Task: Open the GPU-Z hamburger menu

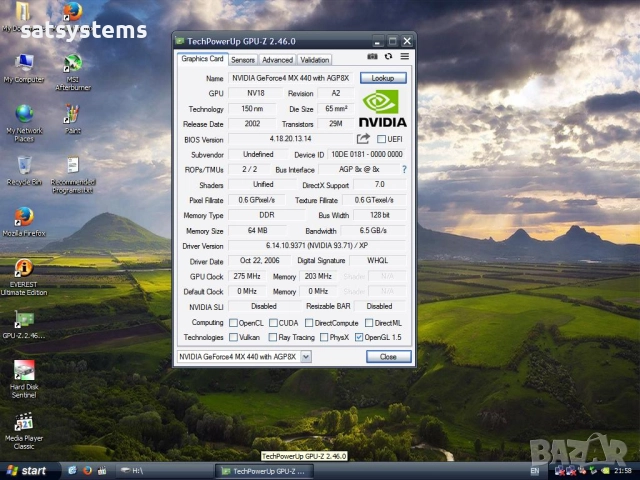Action: (404, 56)
